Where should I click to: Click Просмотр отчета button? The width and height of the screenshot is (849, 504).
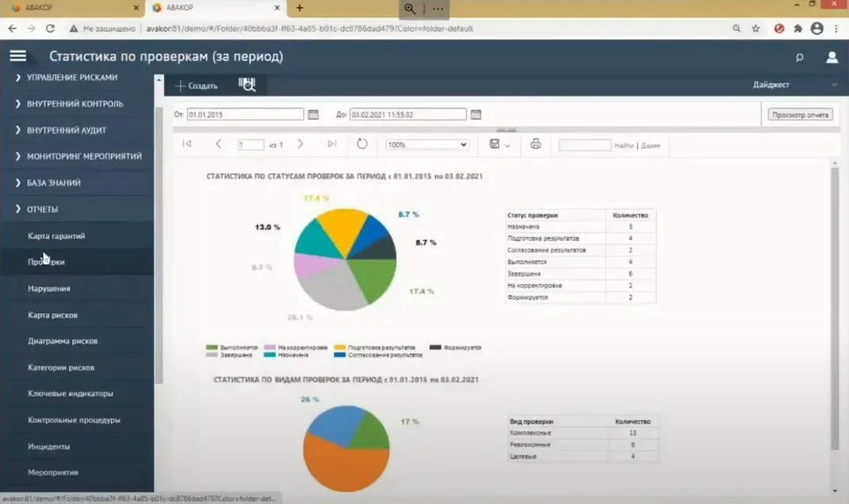pyautogui.click(x=800, y=115)
